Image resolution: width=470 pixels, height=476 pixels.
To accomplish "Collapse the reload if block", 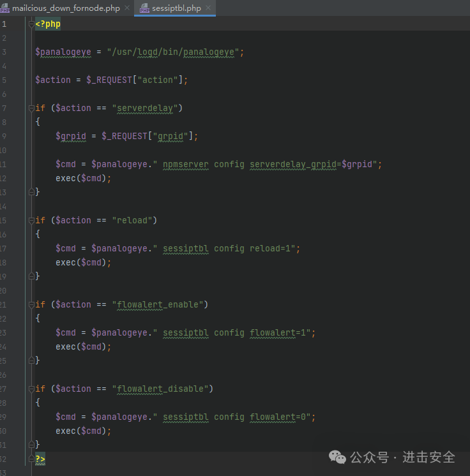I will tap(31, 220).
